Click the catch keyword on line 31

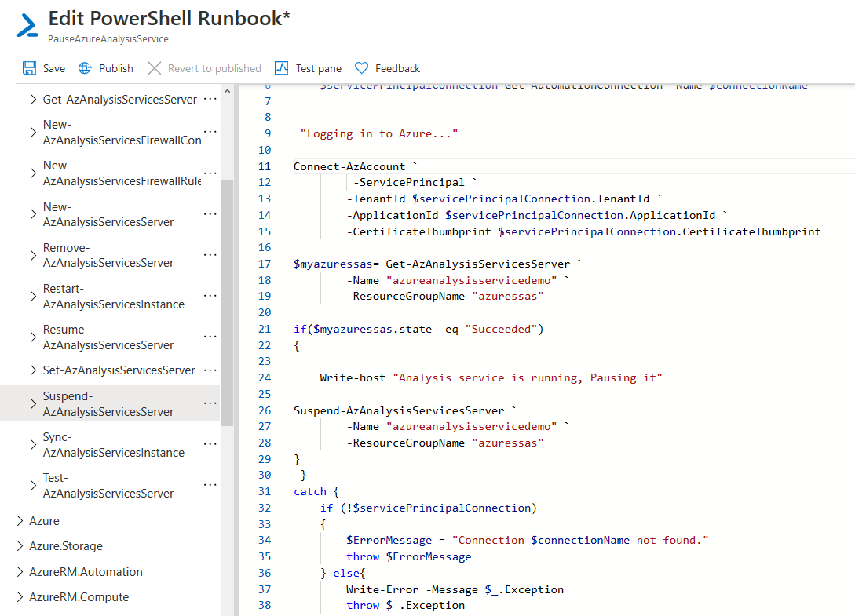pyautogui.click(x=309, y=491)
